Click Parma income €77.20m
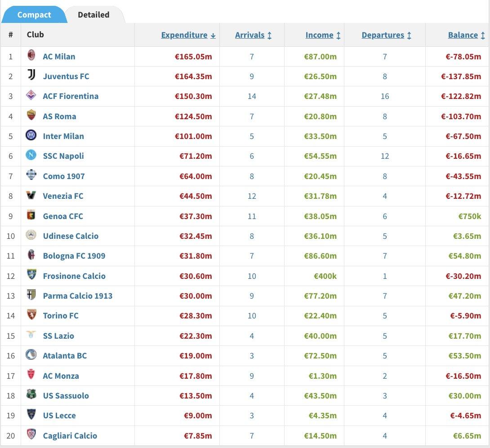The width and height of the screenshot is (490, 448). pos(321,296)
